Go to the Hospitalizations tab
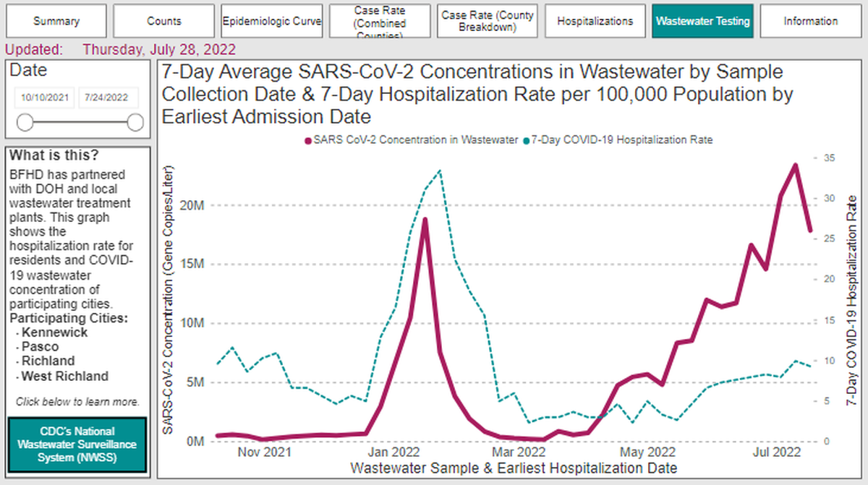The height and width of the screenshot is (485, 868). point(595,21)
